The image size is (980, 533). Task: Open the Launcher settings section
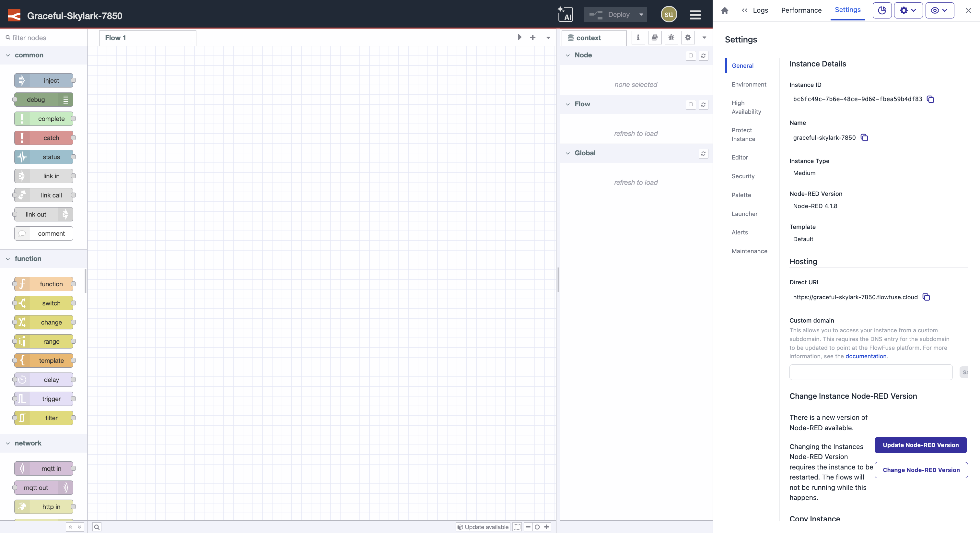744,214
